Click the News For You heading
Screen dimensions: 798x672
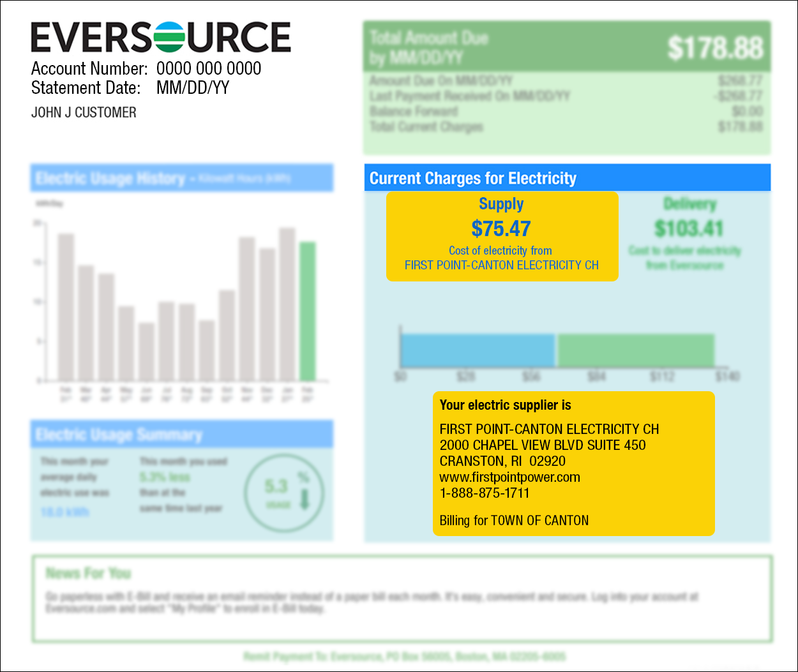pyautogui.click(x=88, y=573)
